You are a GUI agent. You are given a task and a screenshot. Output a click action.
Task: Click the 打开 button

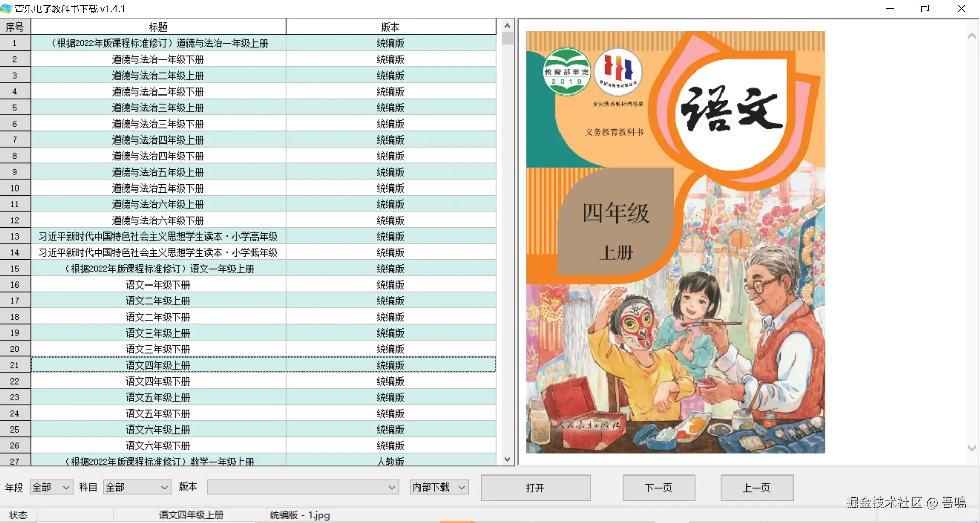point(535,488)
